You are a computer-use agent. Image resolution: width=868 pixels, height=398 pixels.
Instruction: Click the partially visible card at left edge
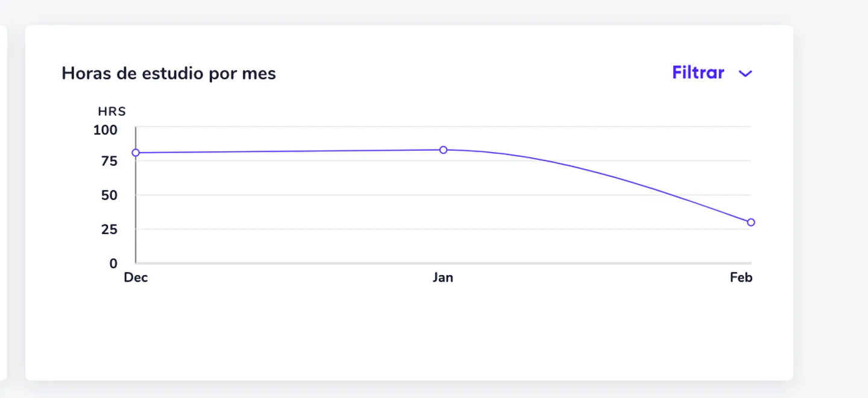click(x=3, y=202)
